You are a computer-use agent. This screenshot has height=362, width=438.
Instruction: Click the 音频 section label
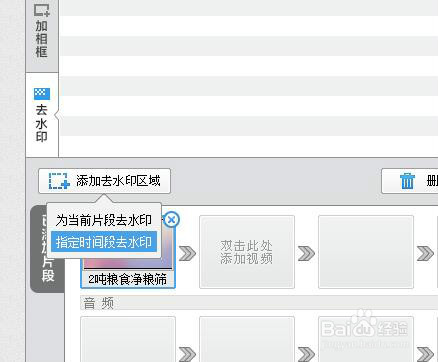(99, 303)
